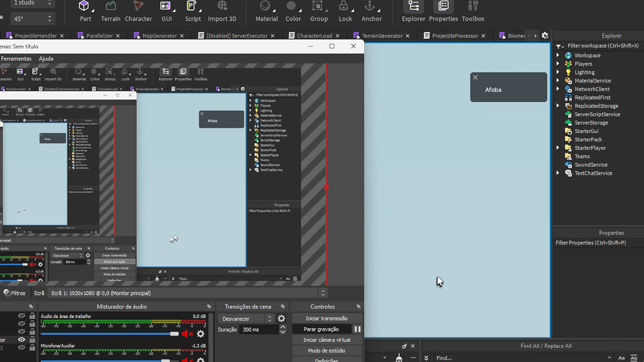Open the 1 studs snap dropdown

[31, 3]
